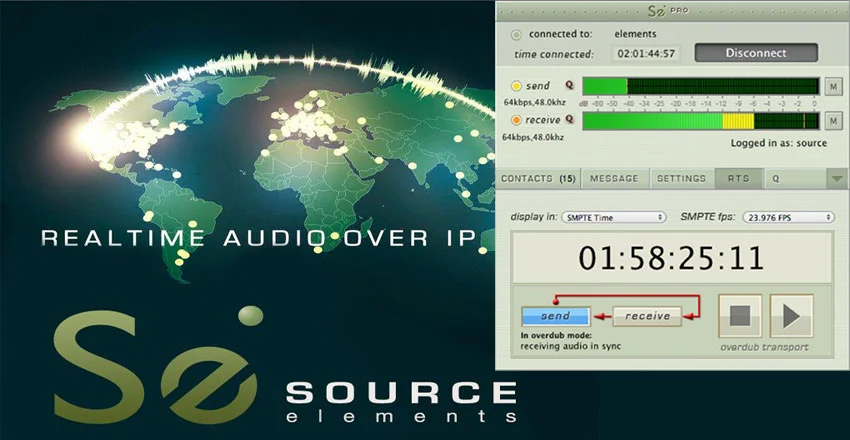This screenshot has height=440, width=850.
Task: Open the SMPTE fps 23.976 FPS dropdown
Action: (x=788, y=217)
